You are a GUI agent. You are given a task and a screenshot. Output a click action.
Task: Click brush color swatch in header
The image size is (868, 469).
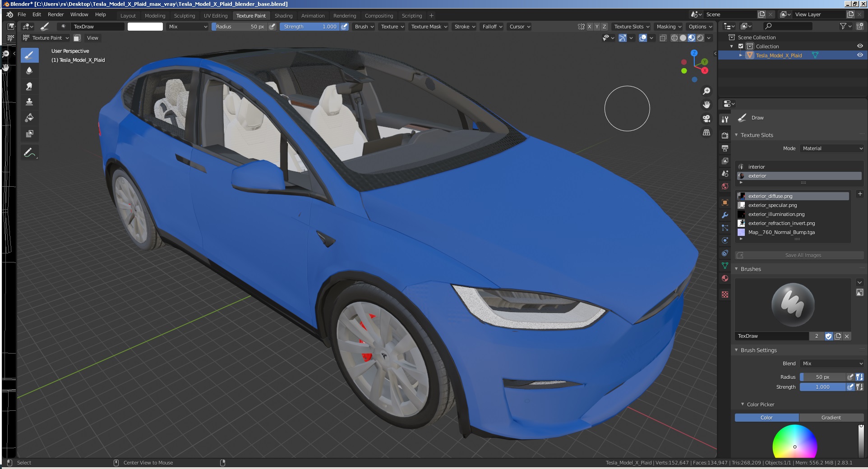click(145, 27)
